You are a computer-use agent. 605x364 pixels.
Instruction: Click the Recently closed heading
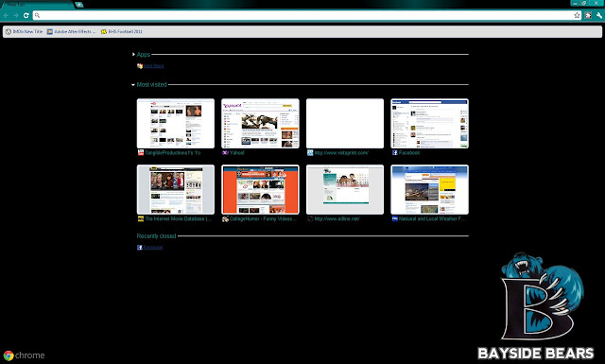click(156, 235)
